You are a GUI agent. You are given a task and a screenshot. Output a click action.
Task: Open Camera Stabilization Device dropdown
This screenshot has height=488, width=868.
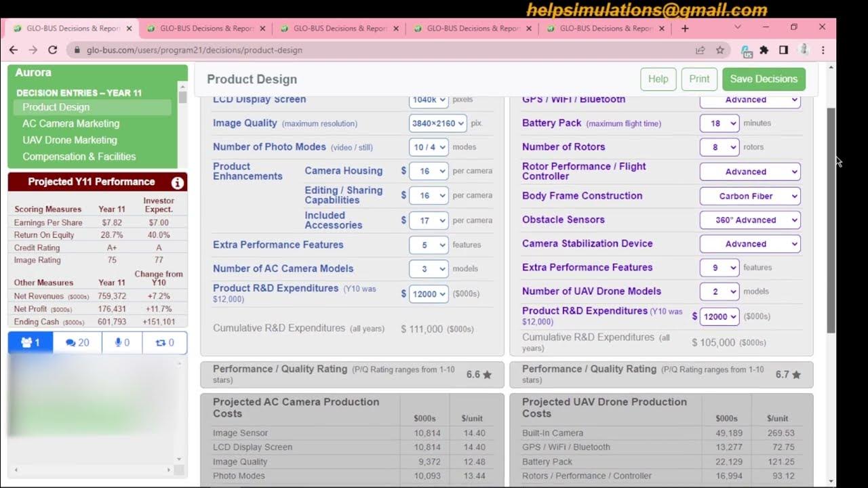(x=750, y=243)
